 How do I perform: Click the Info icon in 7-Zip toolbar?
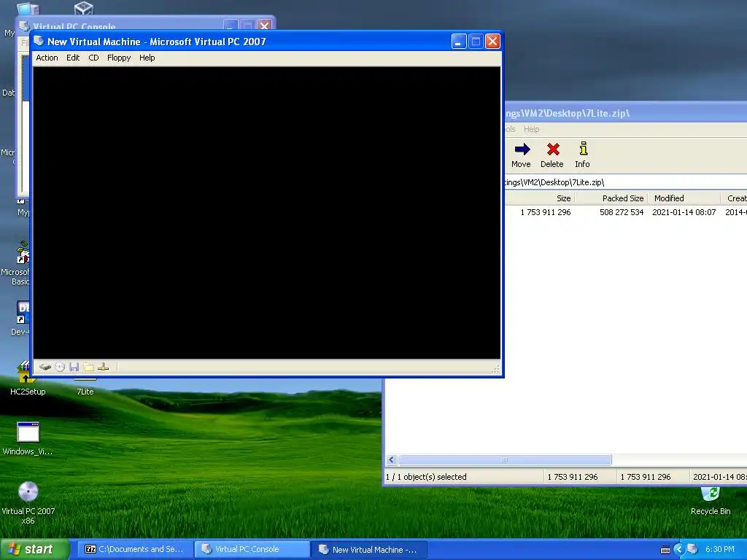[x=583, y=149]
